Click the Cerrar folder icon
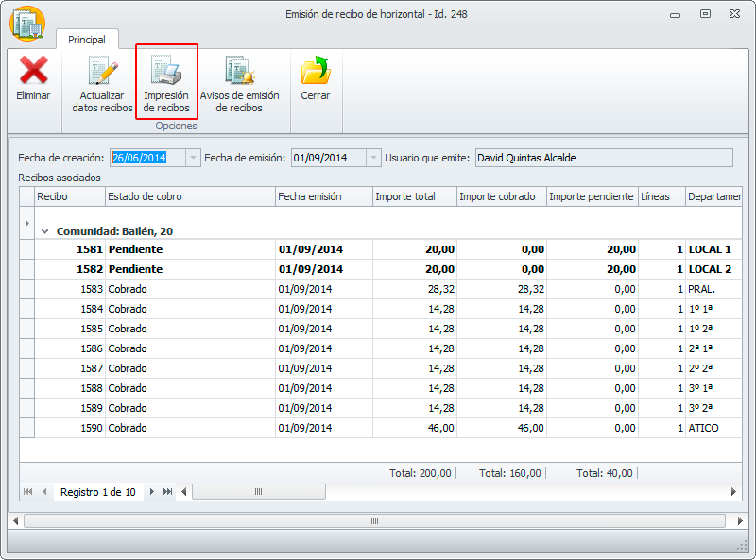The image size is (756, 560). point(315,72)
